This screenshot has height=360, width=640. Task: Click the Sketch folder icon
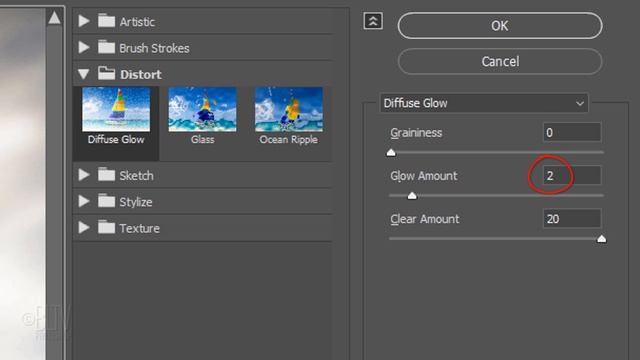point(106,174)
